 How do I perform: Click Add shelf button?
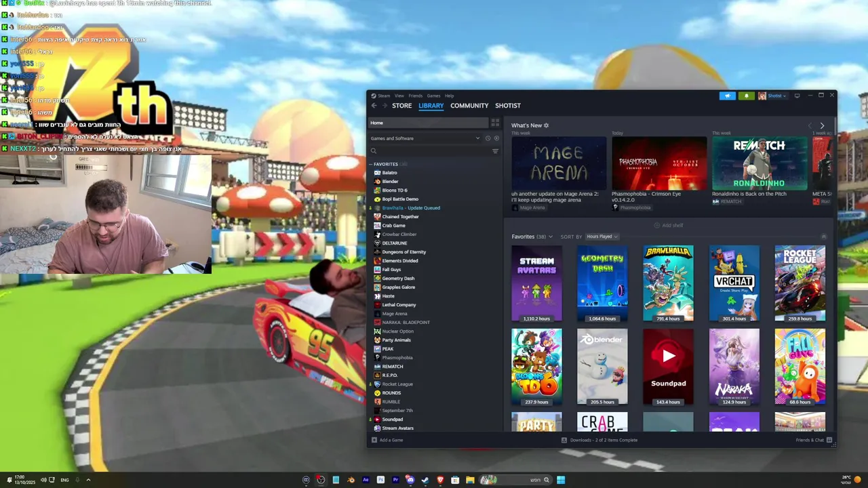point(669,225)
